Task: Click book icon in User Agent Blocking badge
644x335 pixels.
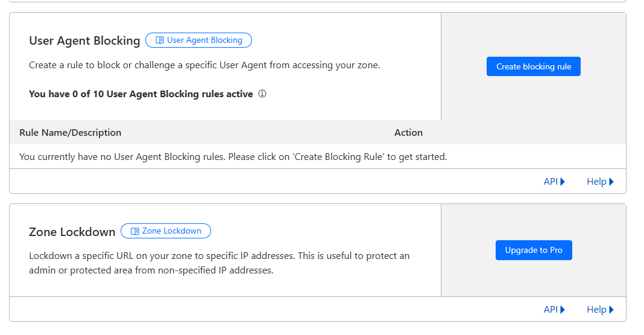Action: (160, 40)
